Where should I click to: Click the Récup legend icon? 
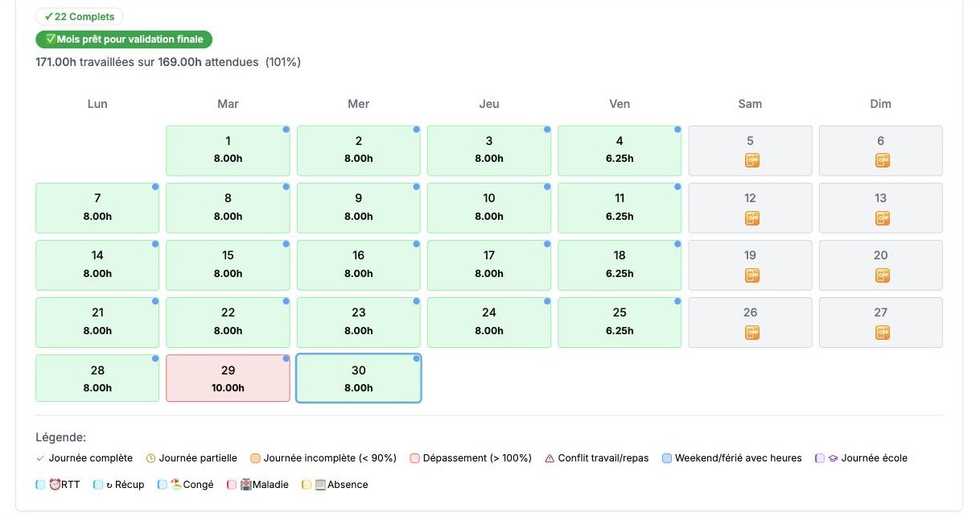[108, 485]
